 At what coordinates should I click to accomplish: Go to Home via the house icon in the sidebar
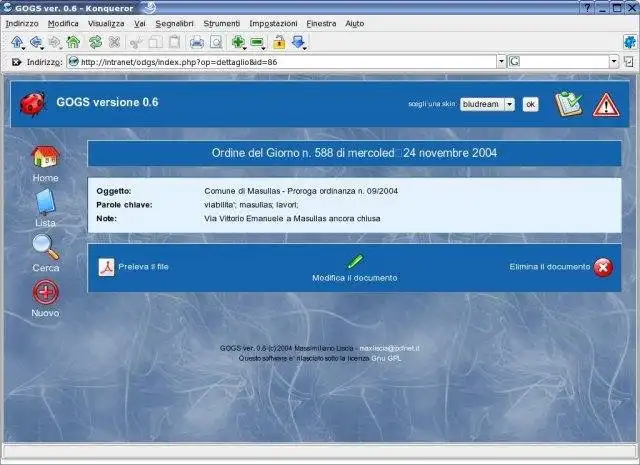point(45,157)
